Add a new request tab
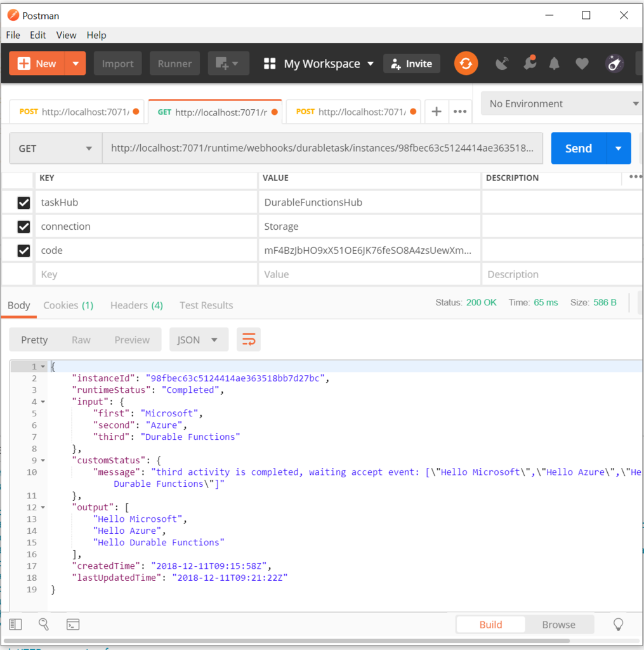 (x=437, y=112)
